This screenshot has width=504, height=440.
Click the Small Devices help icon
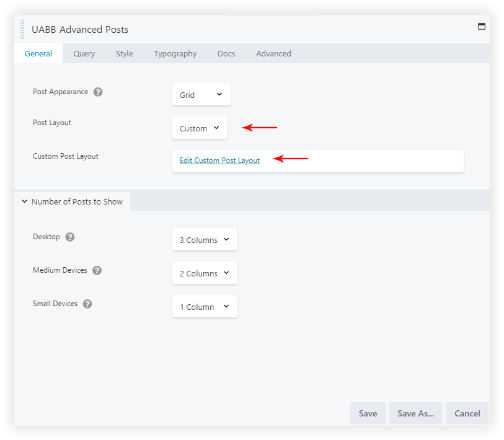pos(87,304)
